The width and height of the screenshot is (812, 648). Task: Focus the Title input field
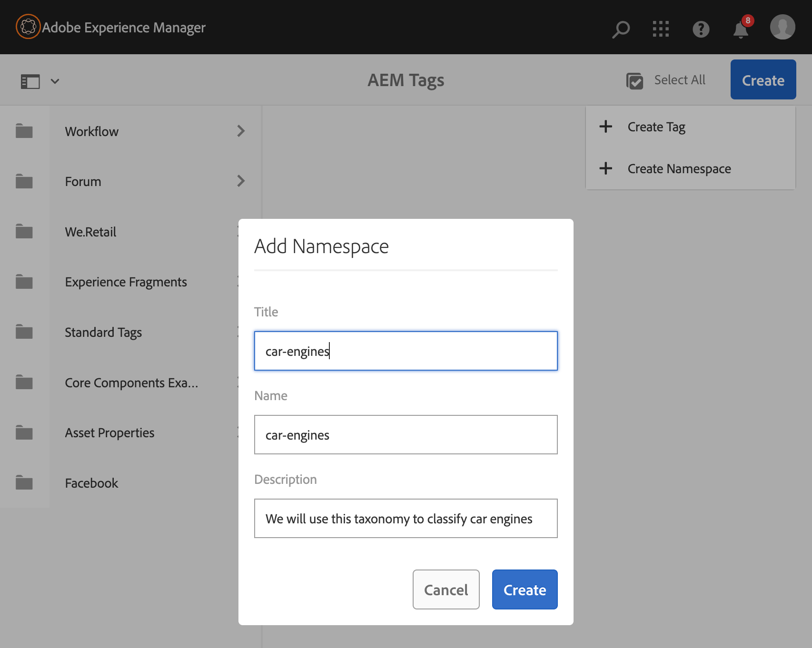[406, 351]
